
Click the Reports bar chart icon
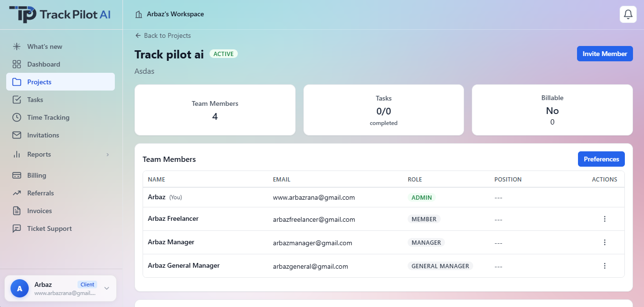point(17,154)
